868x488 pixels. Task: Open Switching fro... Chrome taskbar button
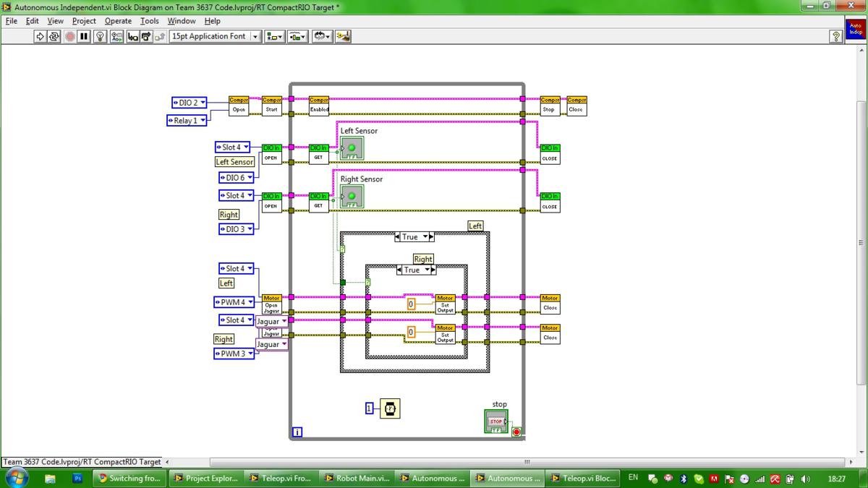[130, 478]
